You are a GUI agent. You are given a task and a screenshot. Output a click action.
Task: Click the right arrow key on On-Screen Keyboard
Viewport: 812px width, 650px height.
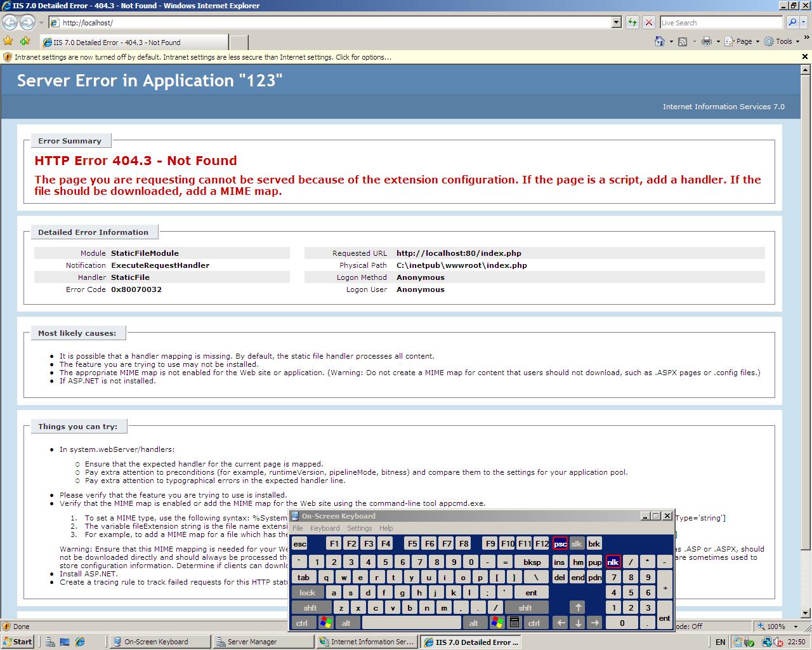594,623
